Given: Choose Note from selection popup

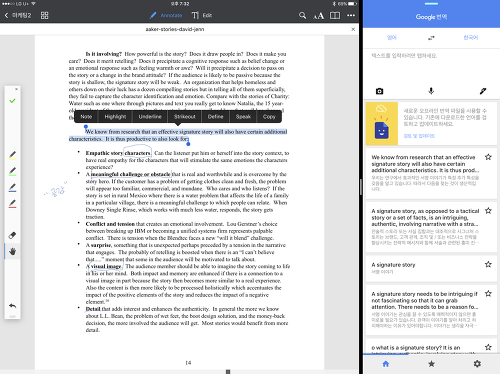Looking at the screenshot, I should point(86,117).
